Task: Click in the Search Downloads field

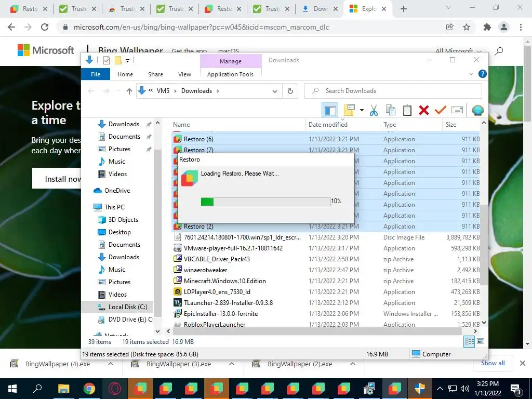Action: (393, 91)
